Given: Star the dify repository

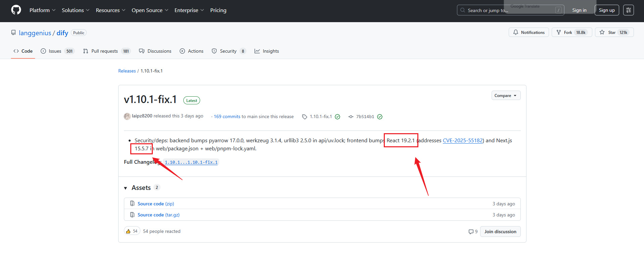Looking at the screenshot, I should point(614,32).
